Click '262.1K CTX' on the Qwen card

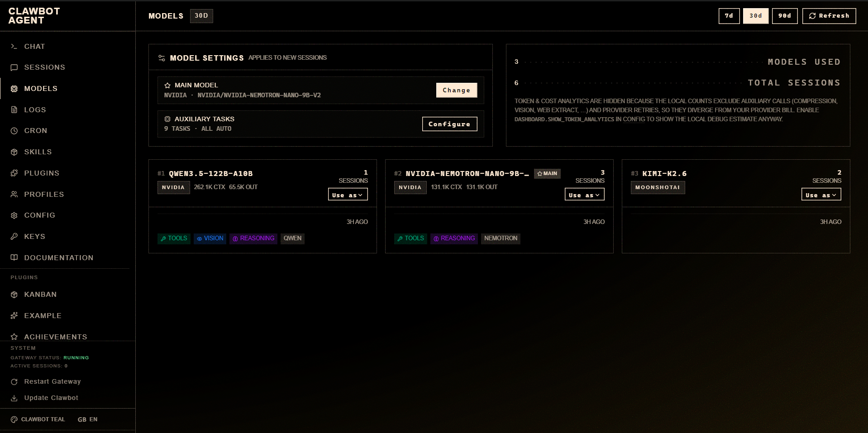(x=210, y=187)
